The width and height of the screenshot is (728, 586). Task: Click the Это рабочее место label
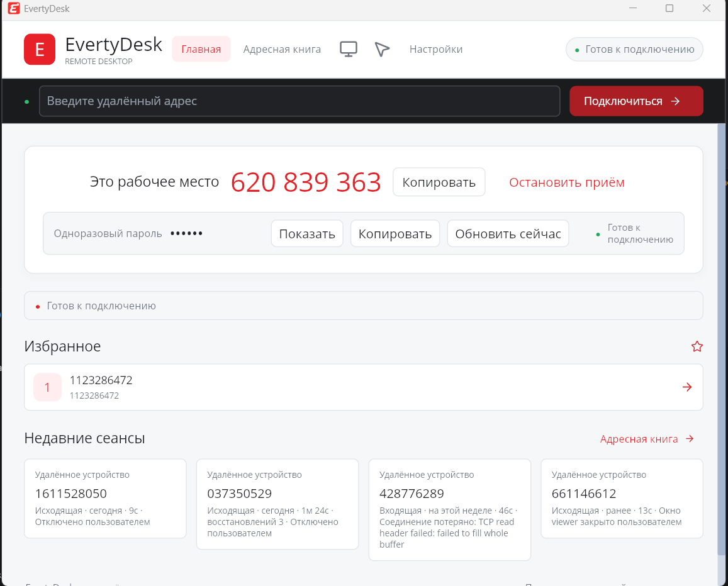coord(154,182)
